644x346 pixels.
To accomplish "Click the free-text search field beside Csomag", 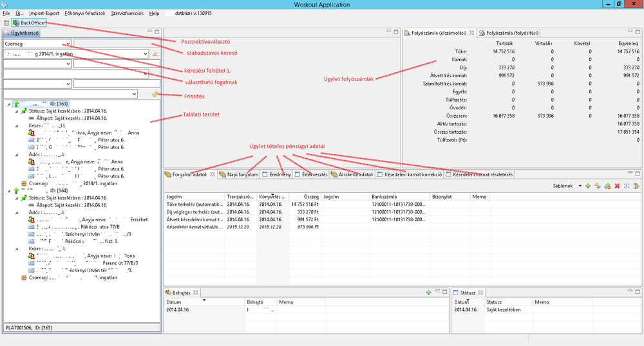I will point(116,44).
